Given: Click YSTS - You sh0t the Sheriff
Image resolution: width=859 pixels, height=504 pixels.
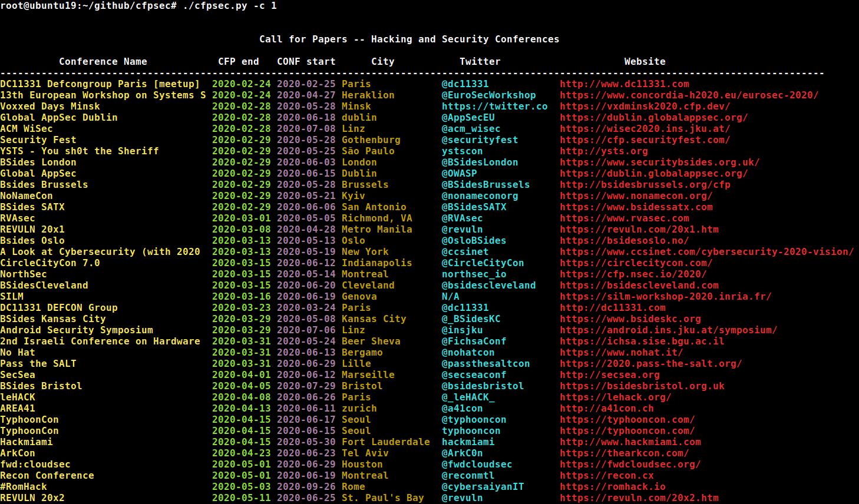Looking at the screenshot, I should (x=80, y=151).
